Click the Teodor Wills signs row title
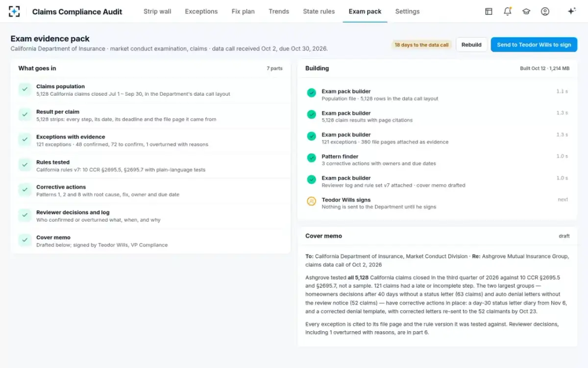588x368 pixels. click(346, 200)
